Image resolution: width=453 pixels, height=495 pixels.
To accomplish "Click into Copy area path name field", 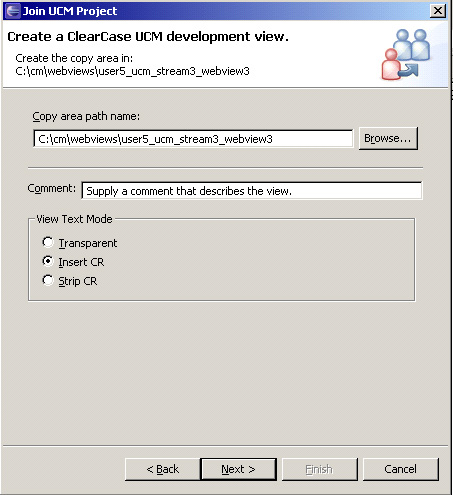I will coord(193,139).
